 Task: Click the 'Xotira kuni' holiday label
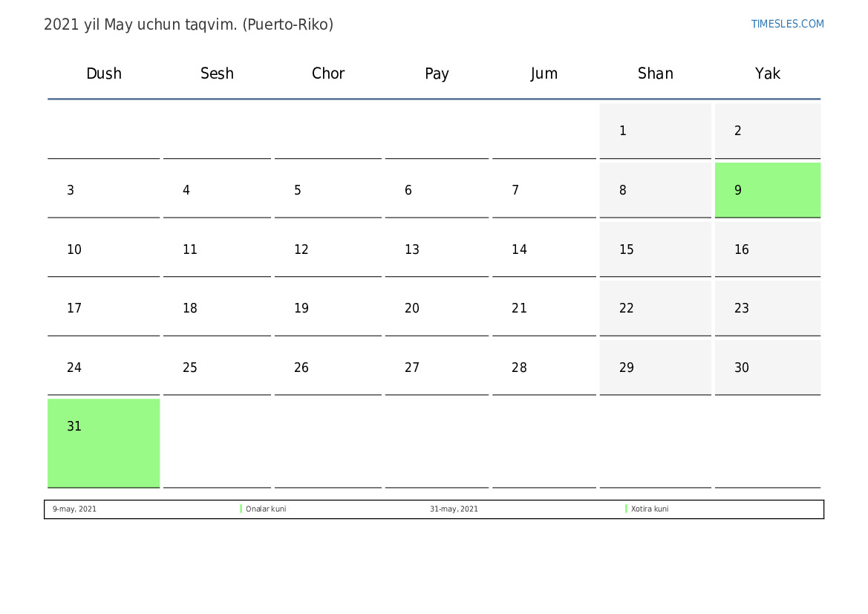click(650, 509)
